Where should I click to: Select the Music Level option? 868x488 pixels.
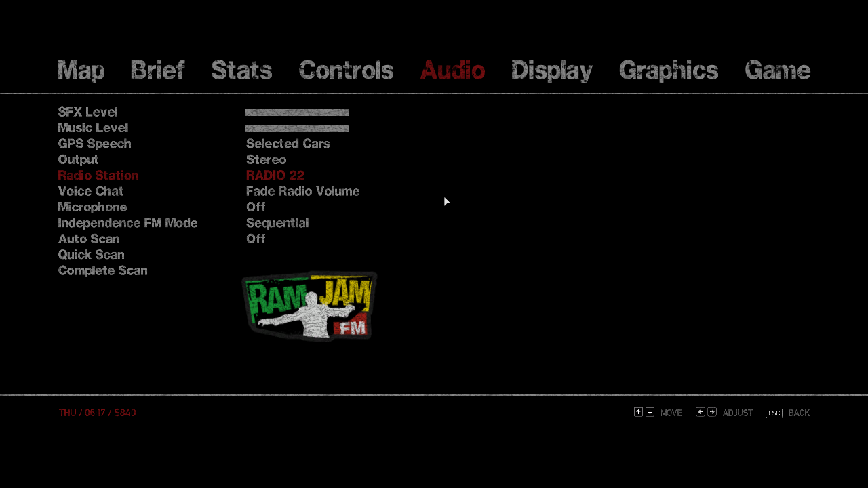pos(93,128)
